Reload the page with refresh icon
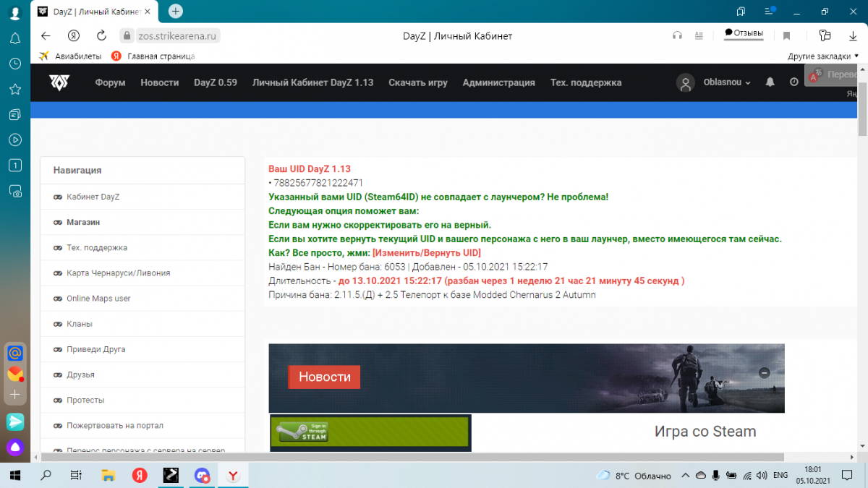868x488 pixels. tap(101, 35)
